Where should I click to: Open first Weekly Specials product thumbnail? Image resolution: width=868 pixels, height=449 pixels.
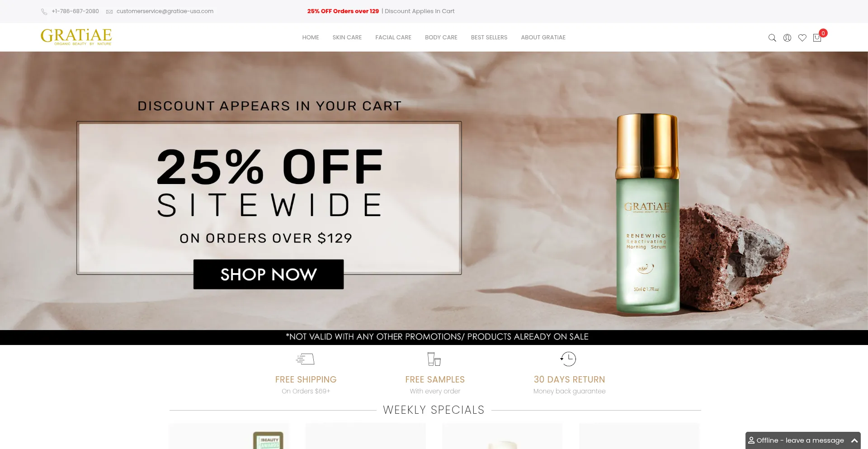(229, 436)
